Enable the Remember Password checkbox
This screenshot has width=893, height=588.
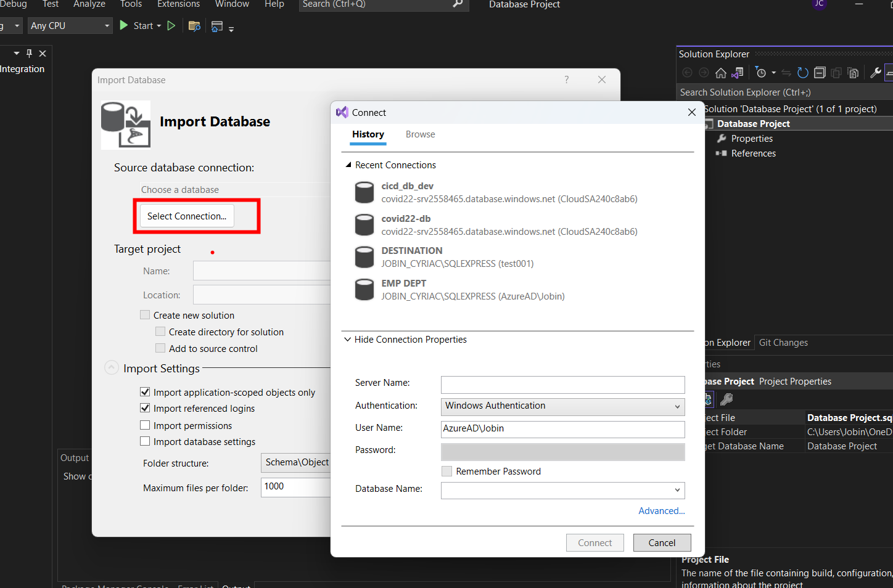[447, 472]
